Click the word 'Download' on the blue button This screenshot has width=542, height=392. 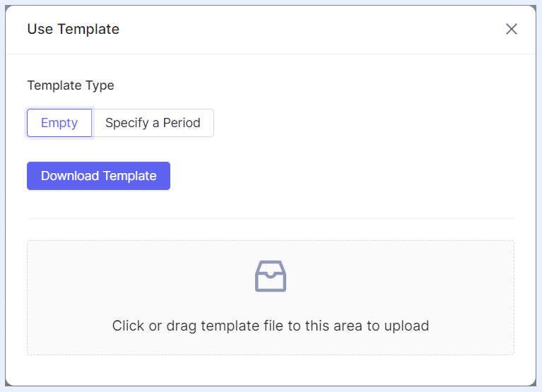(70, 176)
